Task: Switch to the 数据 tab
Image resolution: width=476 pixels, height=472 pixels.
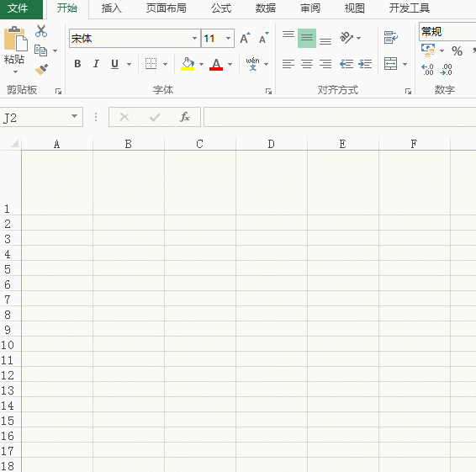Action: 265,8
